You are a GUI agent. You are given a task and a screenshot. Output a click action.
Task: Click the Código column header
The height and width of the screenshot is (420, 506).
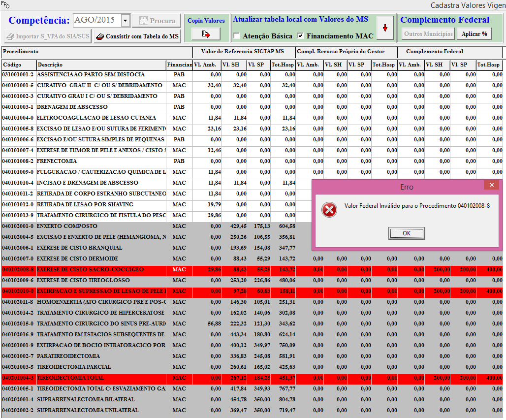click(x=19, y=65)
